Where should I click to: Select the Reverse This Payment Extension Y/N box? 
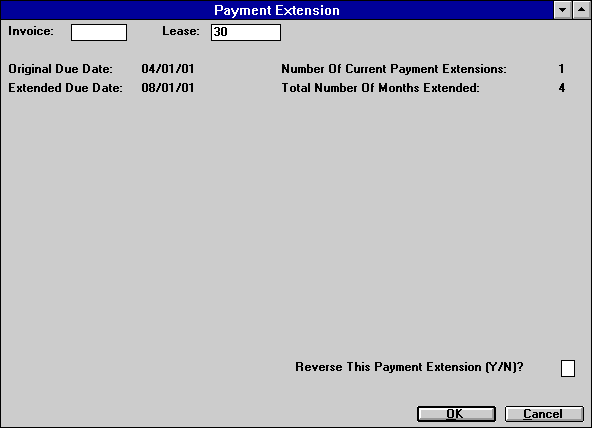(568, 368)
